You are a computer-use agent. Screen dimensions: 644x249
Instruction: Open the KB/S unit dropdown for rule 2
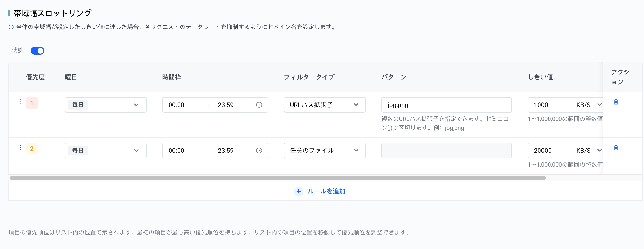587,151
